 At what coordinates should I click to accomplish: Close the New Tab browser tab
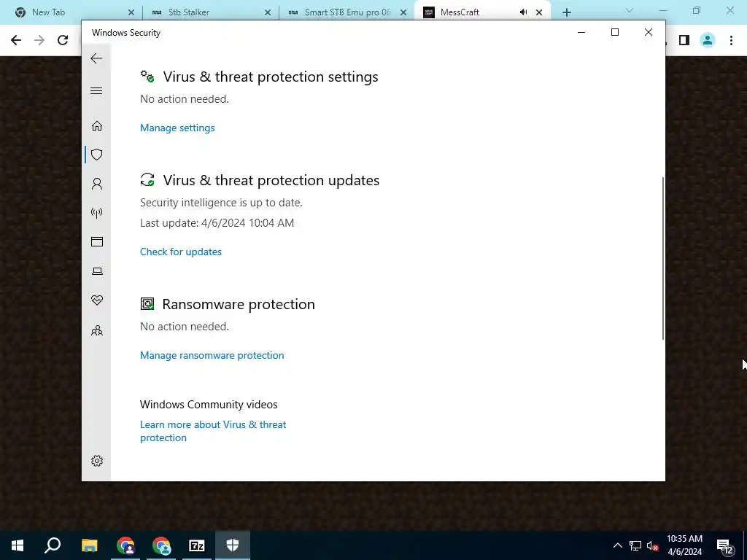coord(131,12)
